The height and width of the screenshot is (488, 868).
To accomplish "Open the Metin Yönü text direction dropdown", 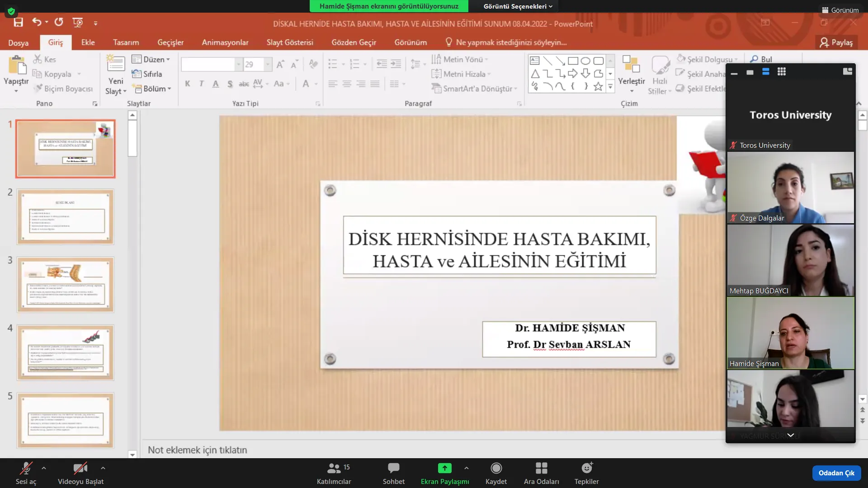I will click(460, 59).
